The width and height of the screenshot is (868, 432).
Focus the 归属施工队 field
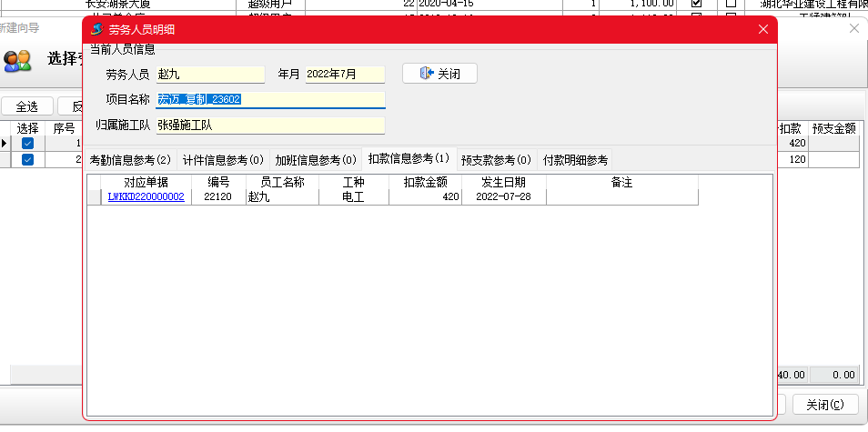tap(270, 126)
